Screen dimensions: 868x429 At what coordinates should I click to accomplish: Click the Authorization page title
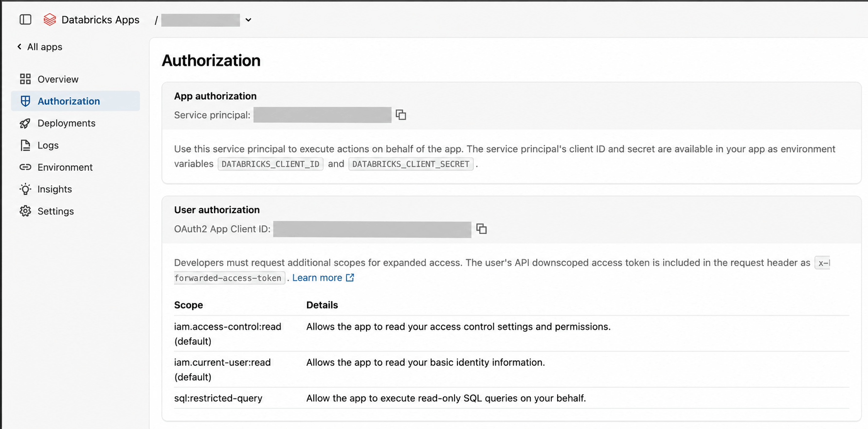(211, 60)
